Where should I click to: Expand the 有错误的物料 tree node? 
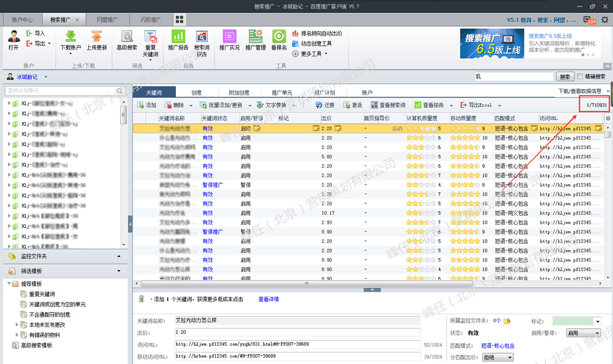(x=17, y=335)
